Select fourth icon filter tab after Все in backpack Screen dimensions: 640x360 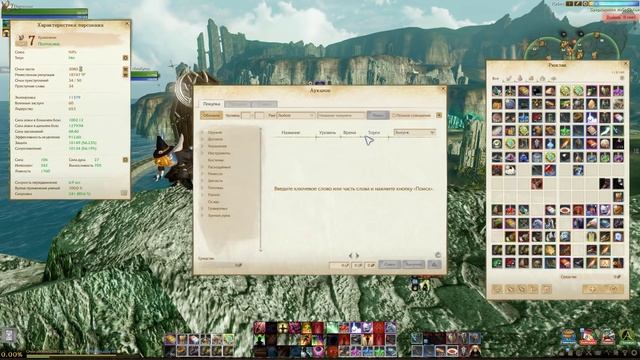542,78
